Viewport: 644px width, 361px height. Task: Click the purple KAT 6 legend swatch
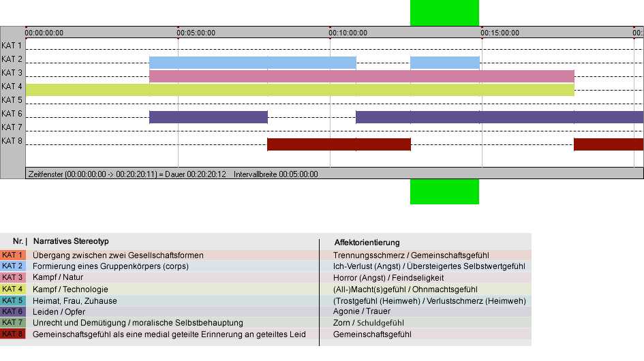(13, 311)
